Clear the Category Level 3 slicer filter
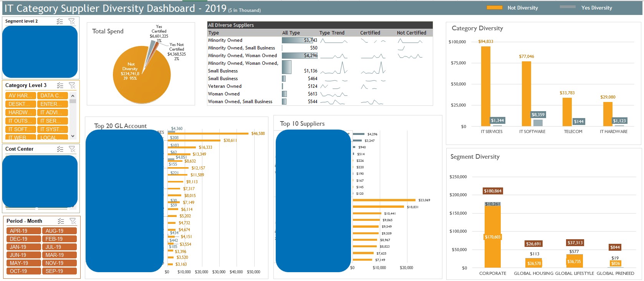The height and width of the screenshot is (281, 644). pyautogui.click(x=72, y=85)
